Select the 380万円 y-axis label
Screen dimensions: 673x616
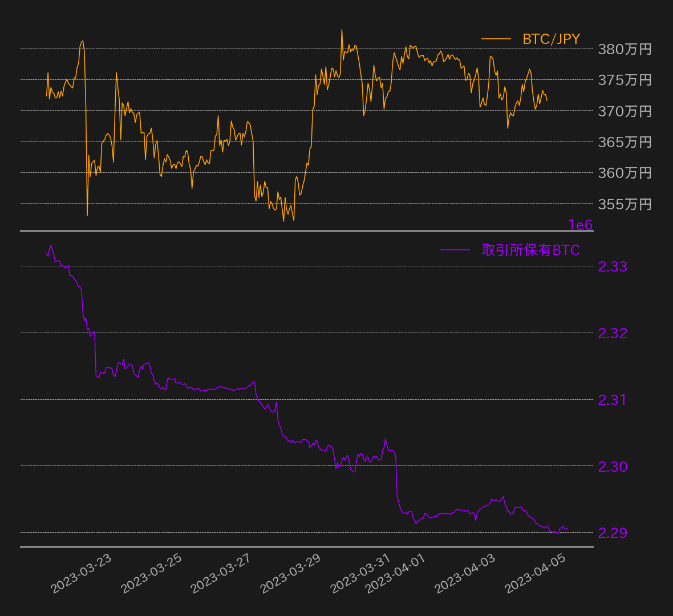pyautogui.click(x=625, y=49)
